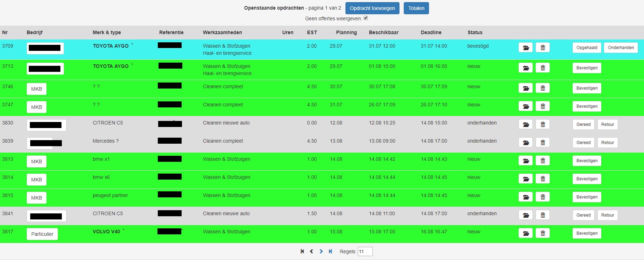Viewport: 644px width, 260px height.
Task: Click MKB company button in row 3815
Action: [x=37, y=198]
